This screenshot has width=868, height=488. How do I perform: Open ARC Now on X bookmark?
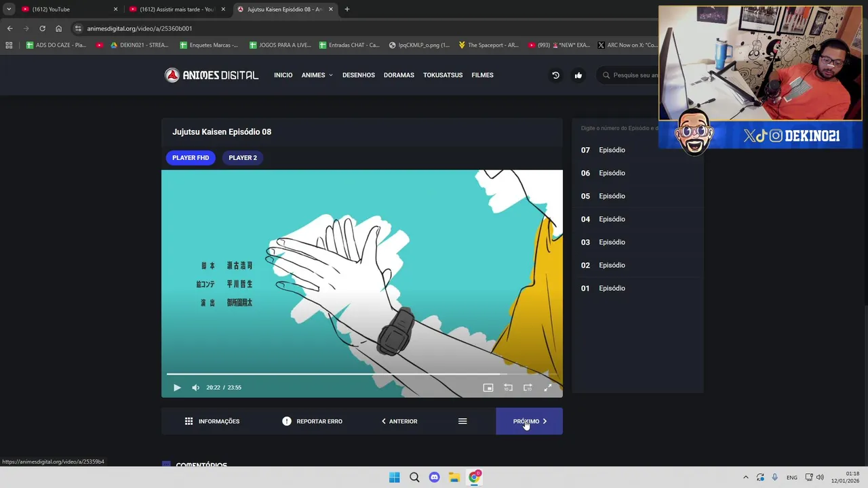627,45
